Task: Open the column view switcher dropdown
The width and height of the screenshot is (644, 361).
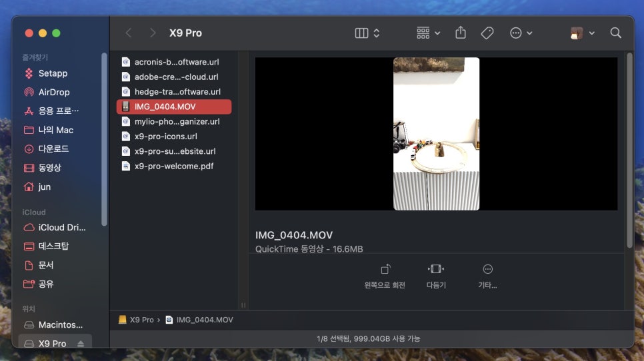Action: [x=367, y=33]
